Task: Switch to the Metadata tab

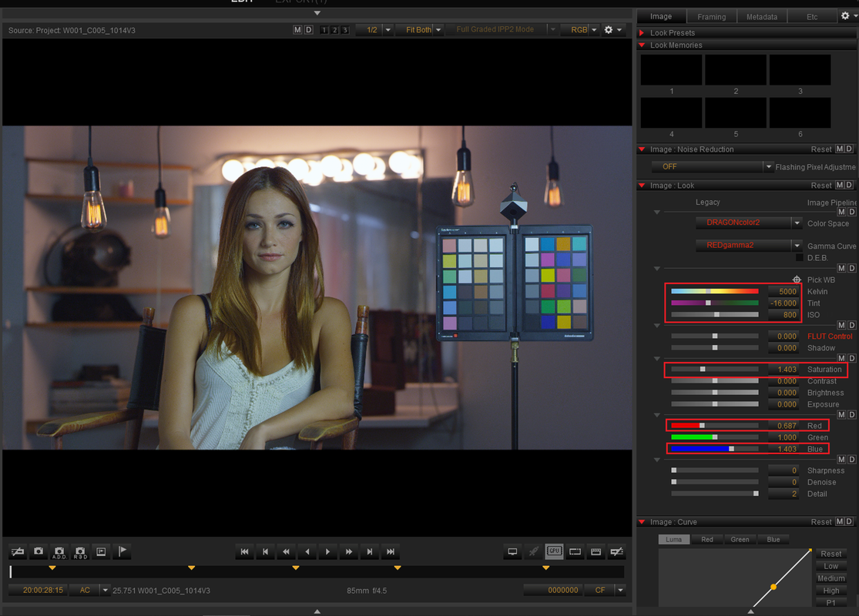Action: pos(761,17)
